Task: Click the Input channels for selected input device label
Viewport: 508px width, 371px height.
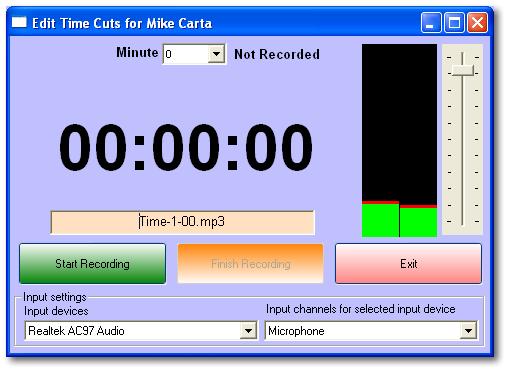Action: [360, 309]
